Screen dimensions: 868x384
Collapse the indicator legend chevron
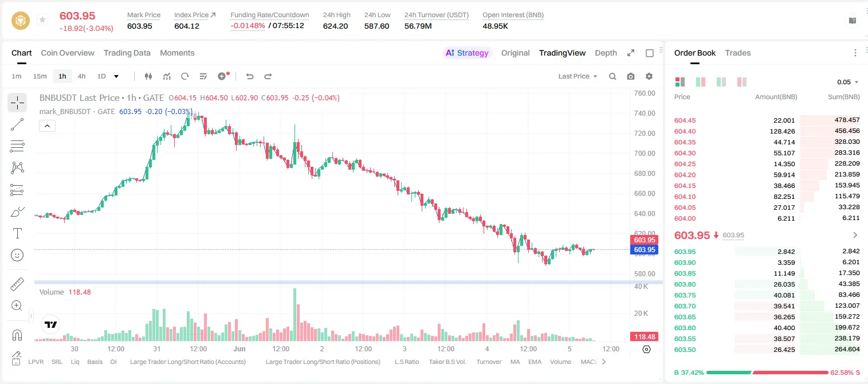[x=48, y=126]
